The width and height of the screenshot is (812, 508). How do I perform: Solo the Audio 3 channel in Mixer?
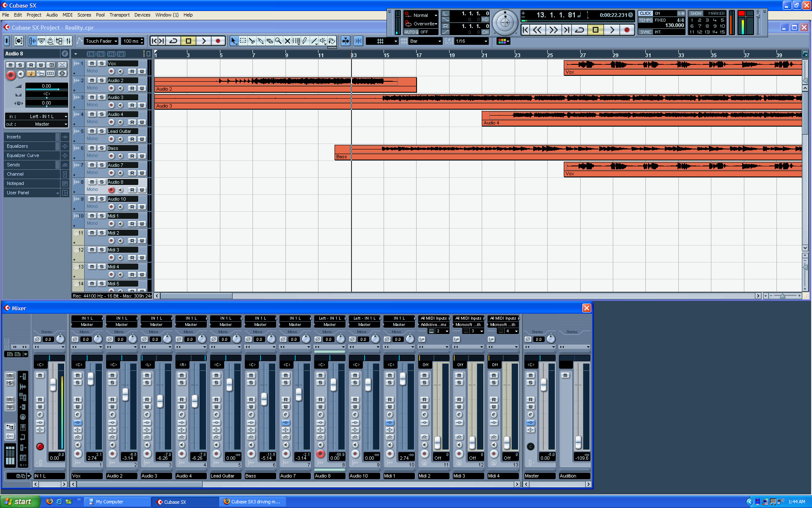(147, 383)
